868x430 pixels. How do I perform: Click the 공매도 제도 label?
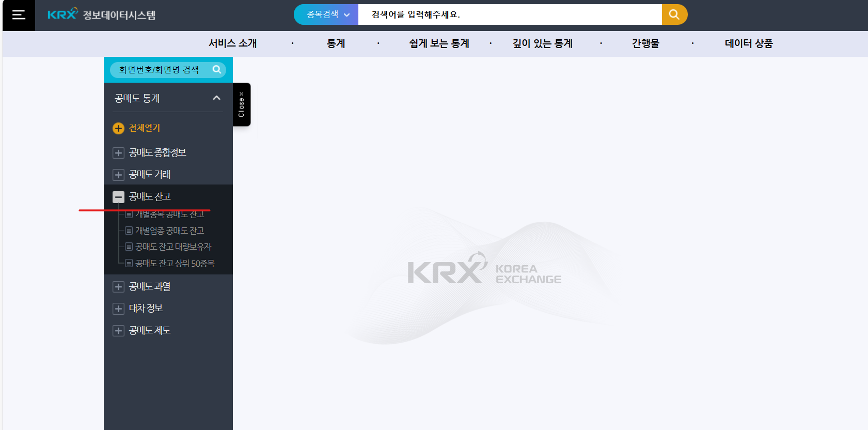150,331
